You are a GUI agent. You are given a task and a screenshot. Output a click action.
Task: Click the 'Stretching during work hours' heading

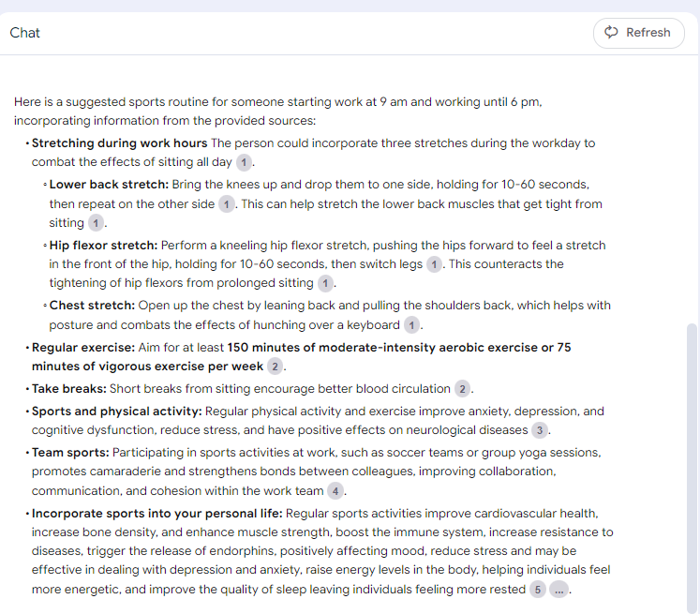(x=119, y=143)
